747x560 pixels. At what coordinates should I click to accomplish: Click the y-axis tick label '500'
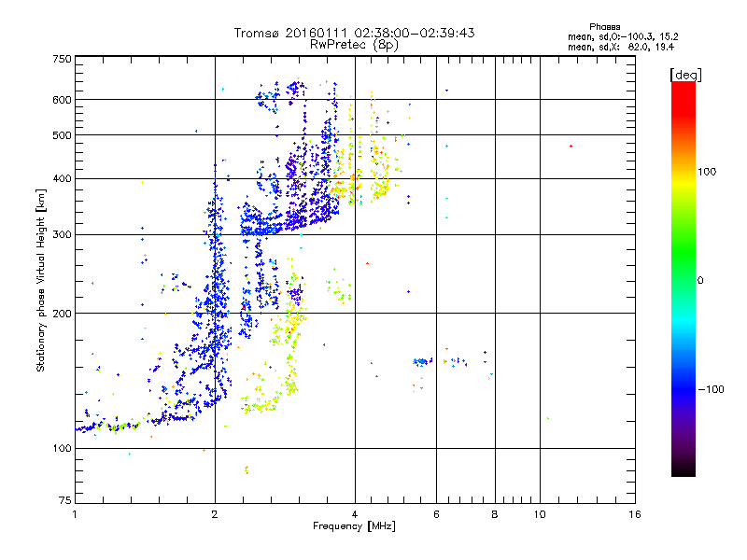63,135
